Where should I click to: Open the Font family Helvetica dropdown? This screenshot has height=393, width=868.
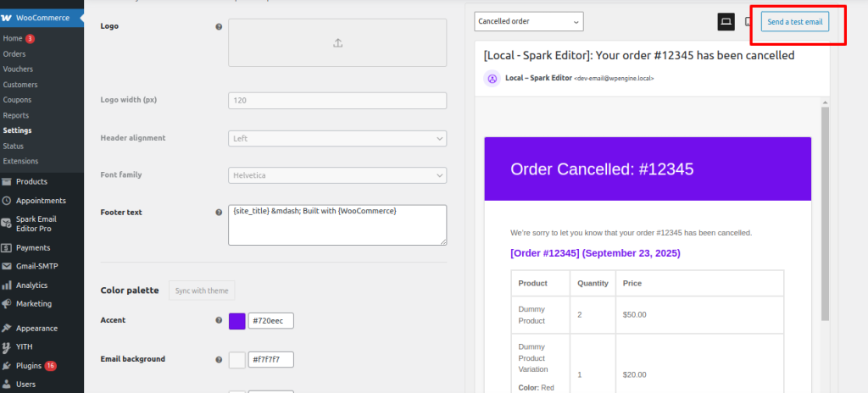pos(337,175)
